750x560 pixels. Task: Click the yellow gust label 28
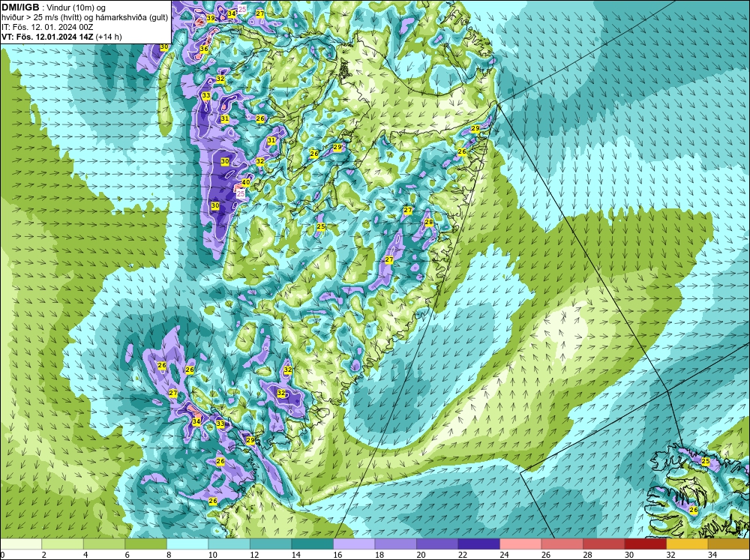[429, 222]
